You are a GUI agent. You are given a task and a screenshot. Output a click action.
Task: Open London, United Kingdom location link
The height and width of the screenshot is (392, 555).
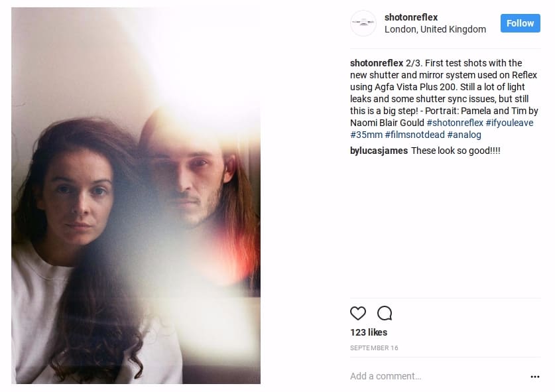coord(435,29)
